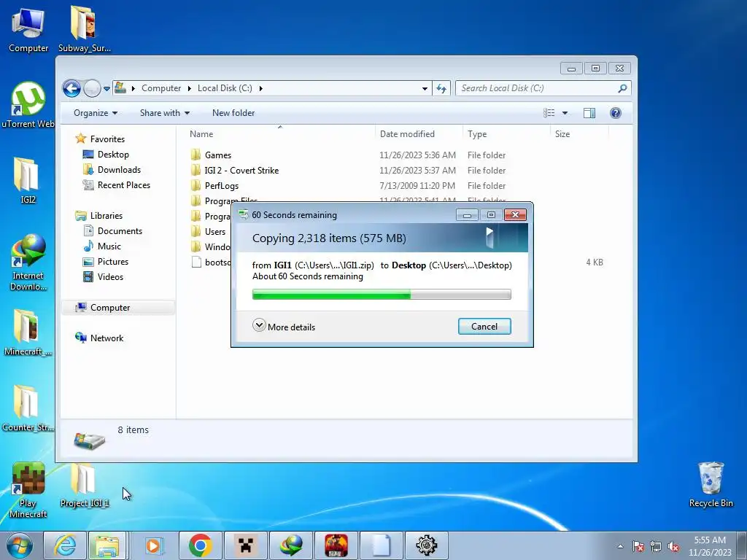
Task: Open the Windows Start menu
Action: point(20,545)
